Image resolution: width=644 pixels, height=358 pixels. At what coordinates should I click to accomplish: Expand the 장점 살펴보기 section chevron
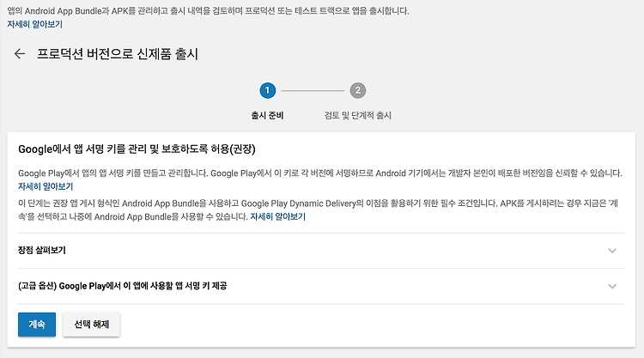(x=612, y=251)
